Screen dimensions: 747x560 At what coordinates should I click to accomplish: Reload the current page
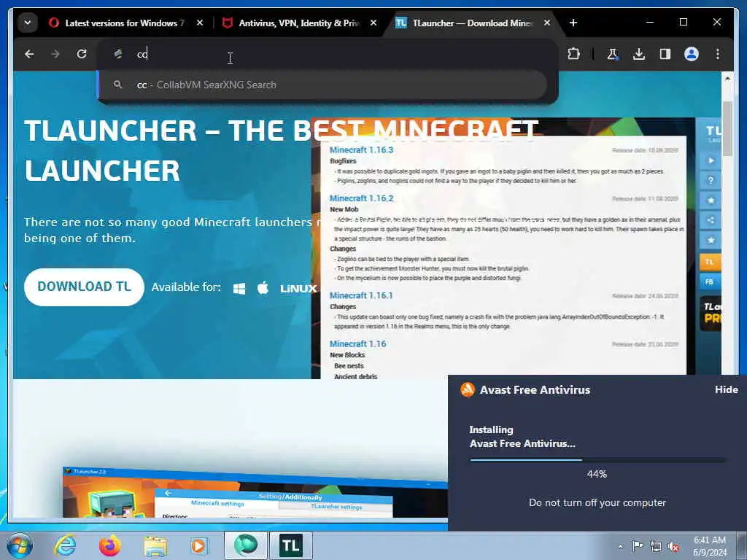coord(82,54)
